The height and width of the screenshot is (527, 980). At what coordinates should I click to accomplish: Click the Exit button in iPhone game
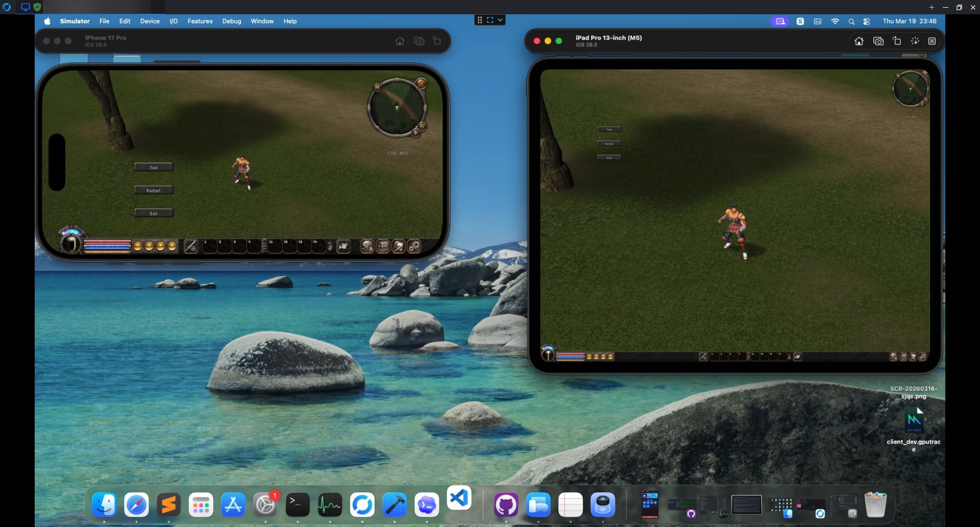pyautogui.click(x=154, y=213)
